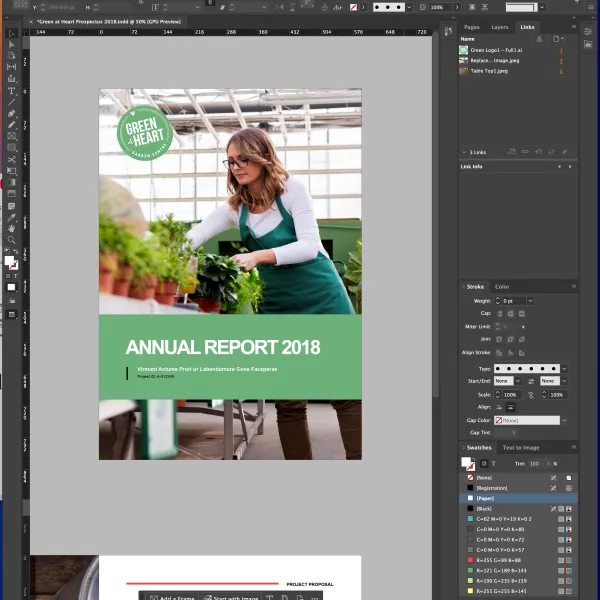The height and width of the screenshot is (600, 600).
Task: Toggle the fill and stroke proxy in Swatches
Action: click(x=468, y=464)
